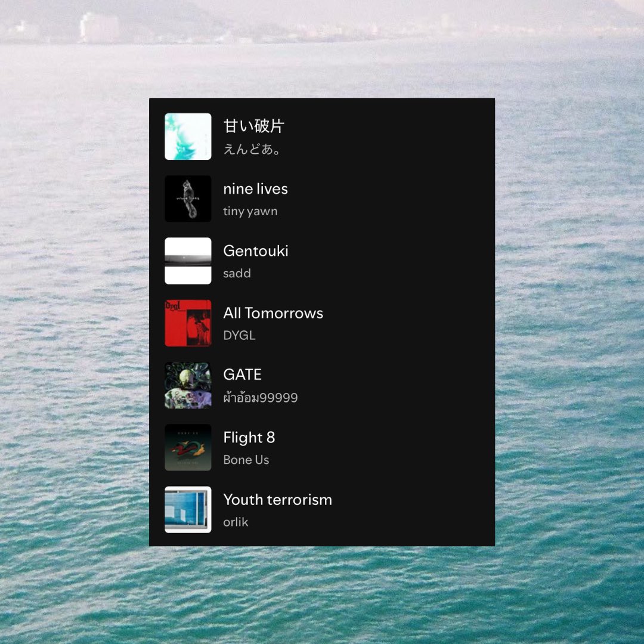This screenshot has width=644, height=644.
Task: Choose the Flight 8 track title
Action: 249,438
